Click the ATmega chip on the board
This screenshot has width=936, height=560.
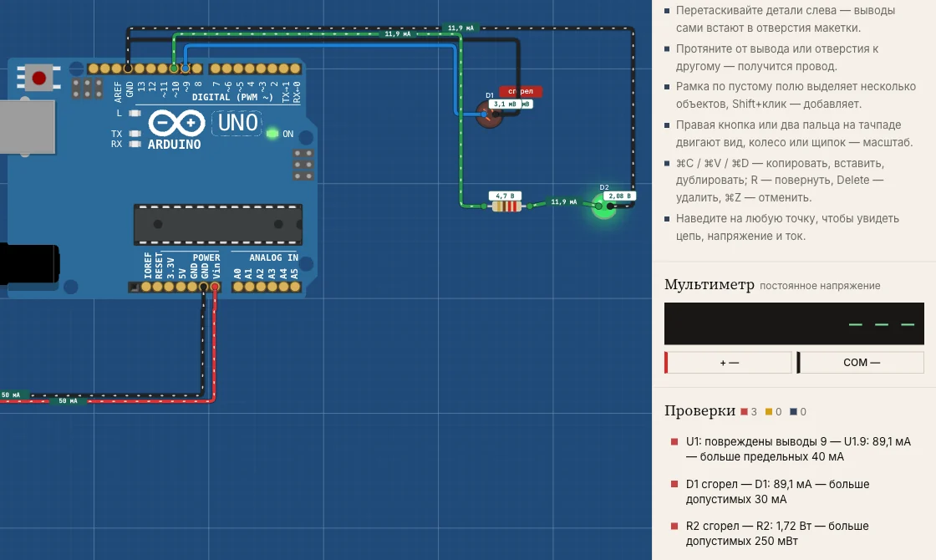[218, 225]
